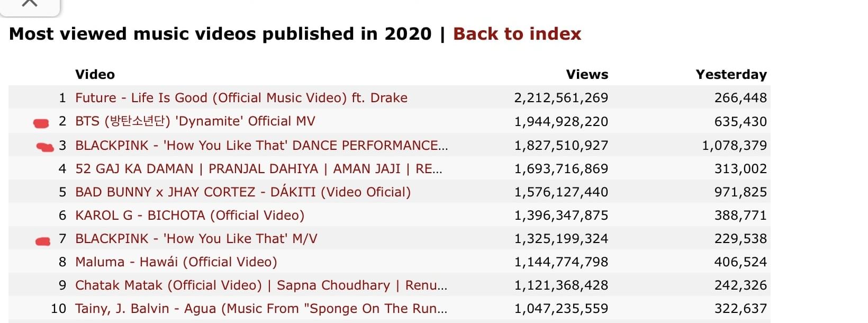The height and width of the screenshot is (323, 868).
Task: Click the red mark beside rank 7 row
Action: [x=42, y=241]
